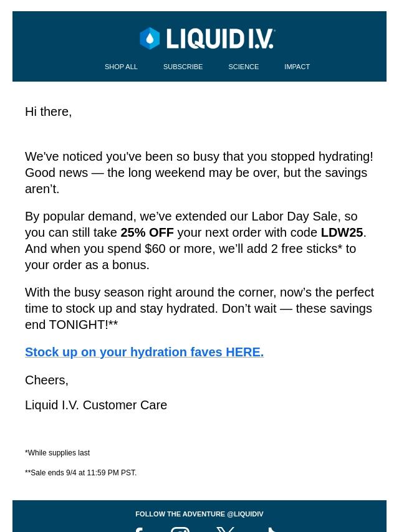This screenshot has width=399, height=532.
Task: Open the Instagram social icon
Action: coord(180,530)
